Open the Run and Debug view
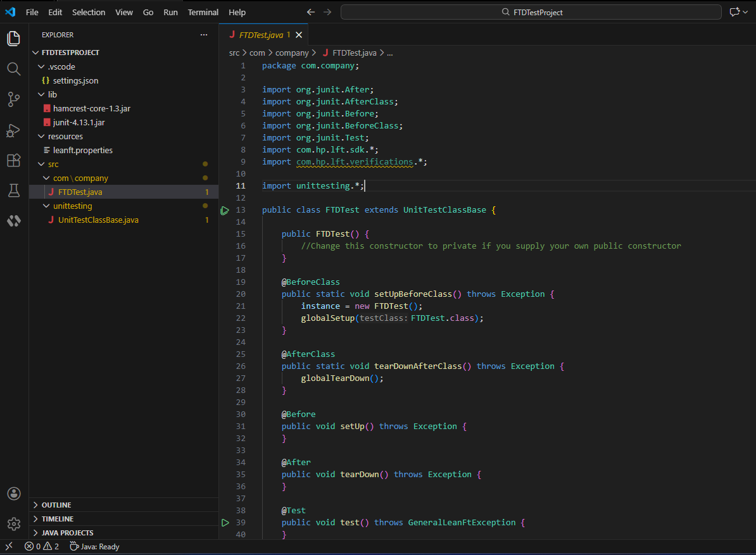The width and height of the screenshot is (756, 555). (x=14, y=130)
